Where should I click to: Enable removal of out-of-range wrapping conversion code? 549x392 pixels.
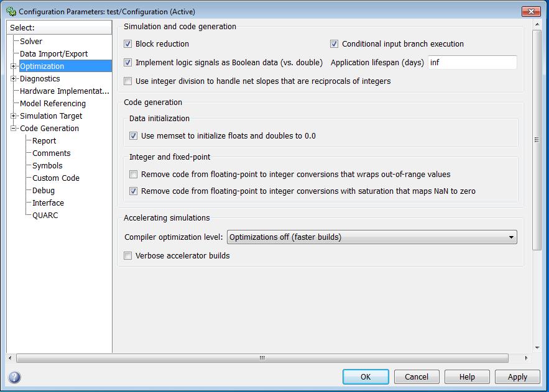[132, 175]
